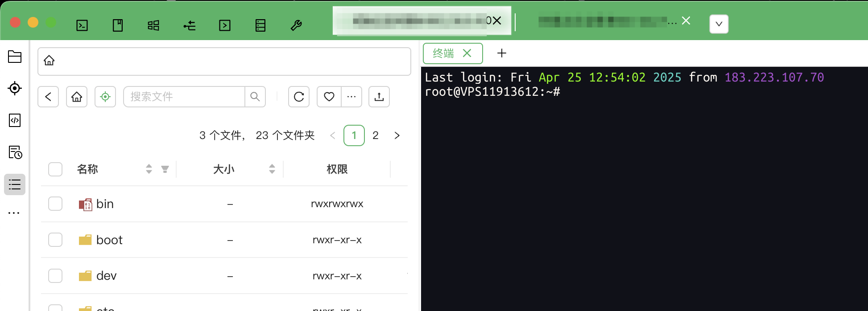The image size is (868, 311).
Task: Check the box for bin row
Action: click(55, 204)
